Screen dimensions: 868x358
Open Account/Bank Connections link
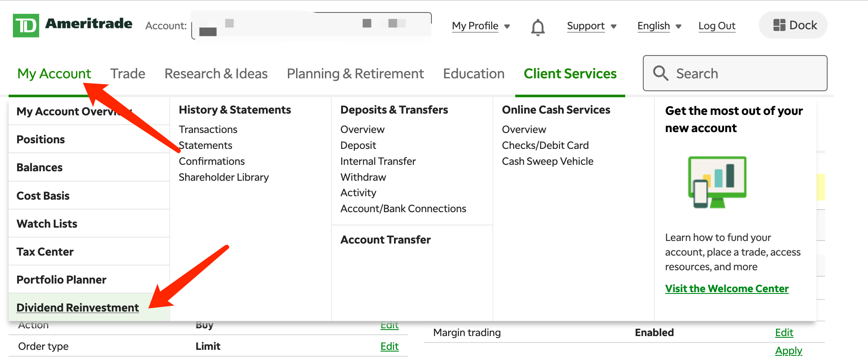[403, 209]
